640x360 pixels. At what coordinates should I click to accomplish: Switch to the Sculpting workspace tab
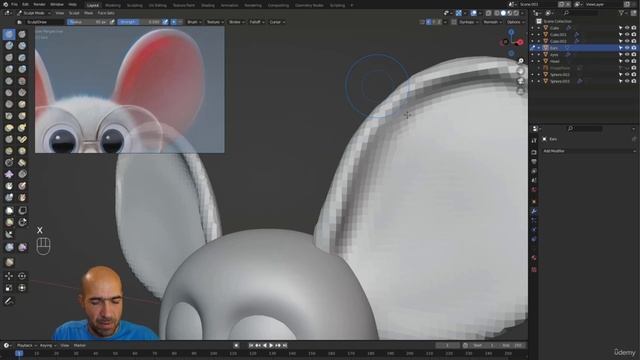coord(134,6)
